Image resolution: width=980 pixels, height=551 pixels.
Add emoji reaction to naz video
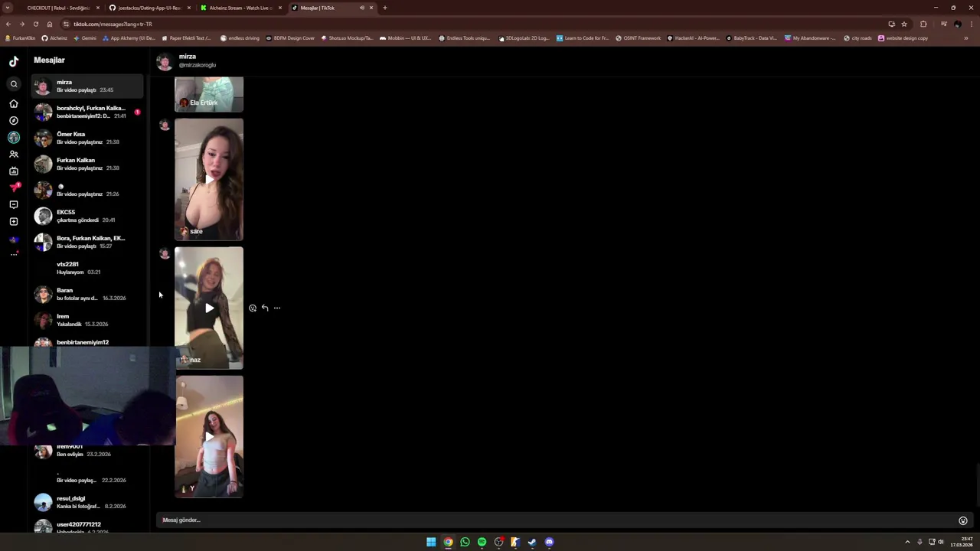click(253, 308)
